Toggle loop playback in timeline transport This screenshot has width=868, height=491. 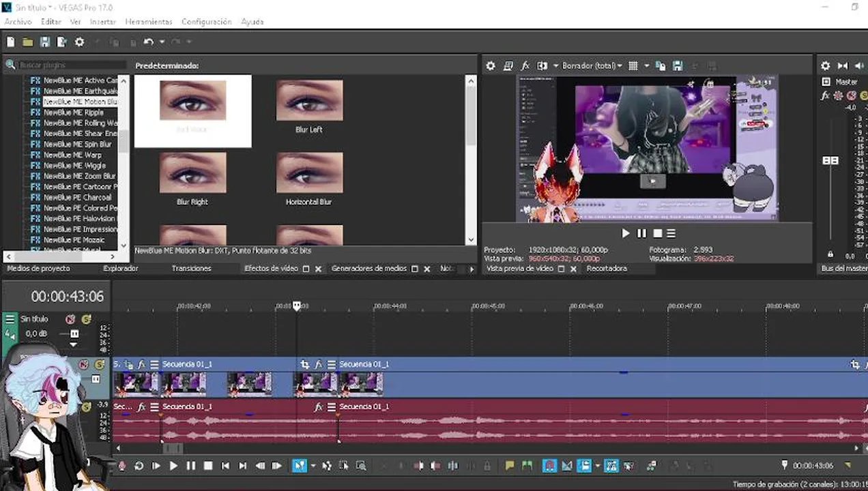[x=139, y=466]
